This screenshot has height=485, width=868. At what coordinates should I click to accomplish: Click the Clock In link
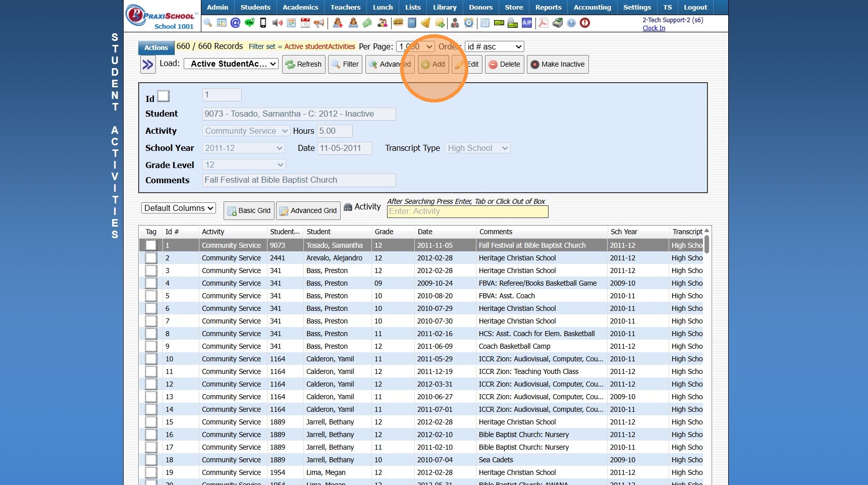[x=654, y=28]
